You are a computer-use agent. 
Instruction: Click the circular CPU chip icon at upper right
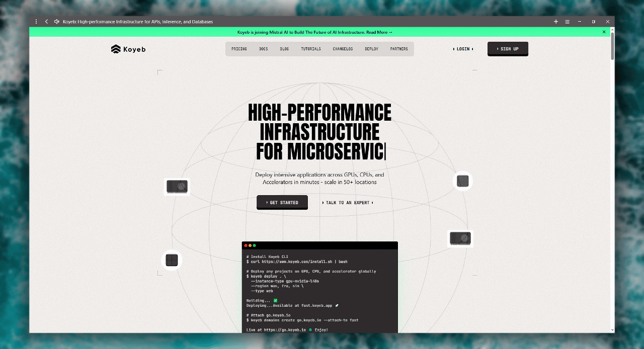point(463,181)
